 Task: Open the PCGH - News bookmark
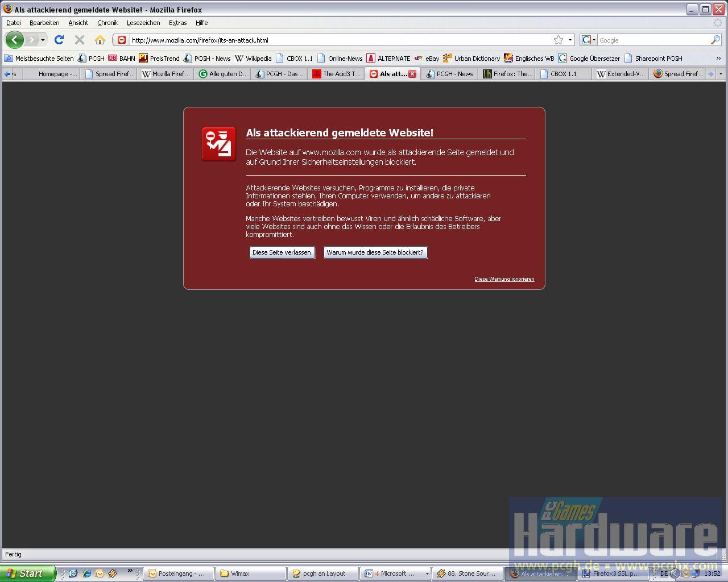pyautogui.click(x=207, y=58)
